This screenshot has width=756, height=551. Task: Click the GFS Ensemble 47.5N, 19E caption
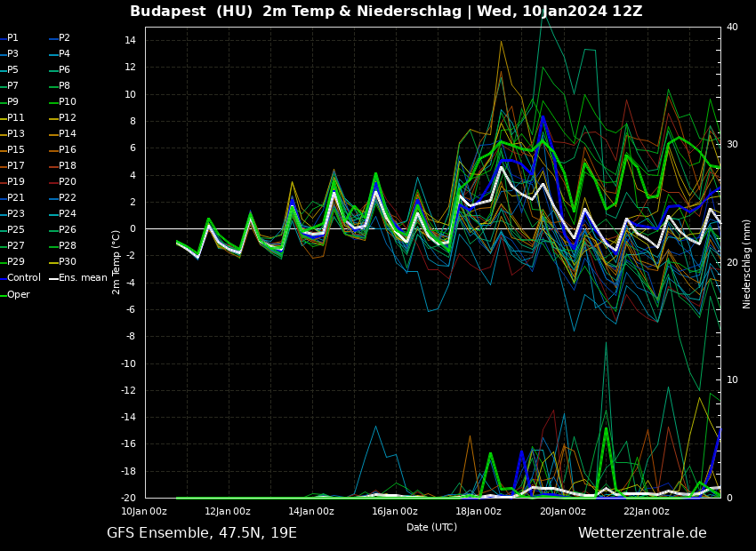point(202,533)
